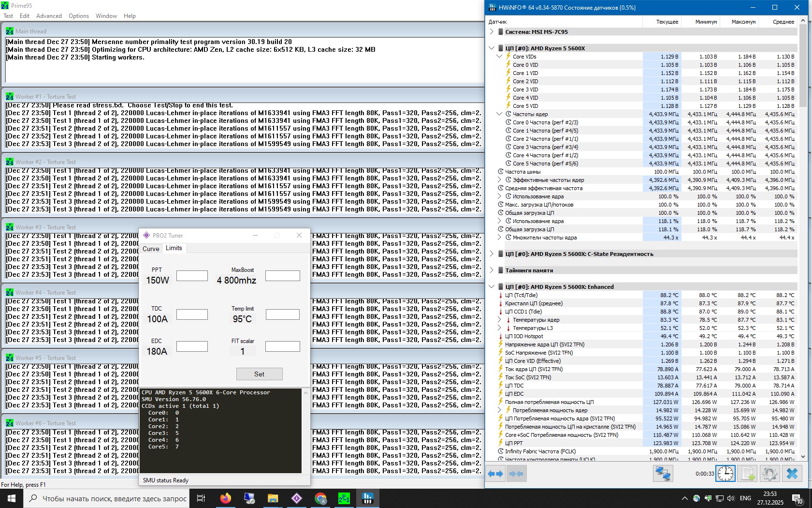Click Worker #1 Torture Test window icon

pyautogui.click(x=10, y=96)
